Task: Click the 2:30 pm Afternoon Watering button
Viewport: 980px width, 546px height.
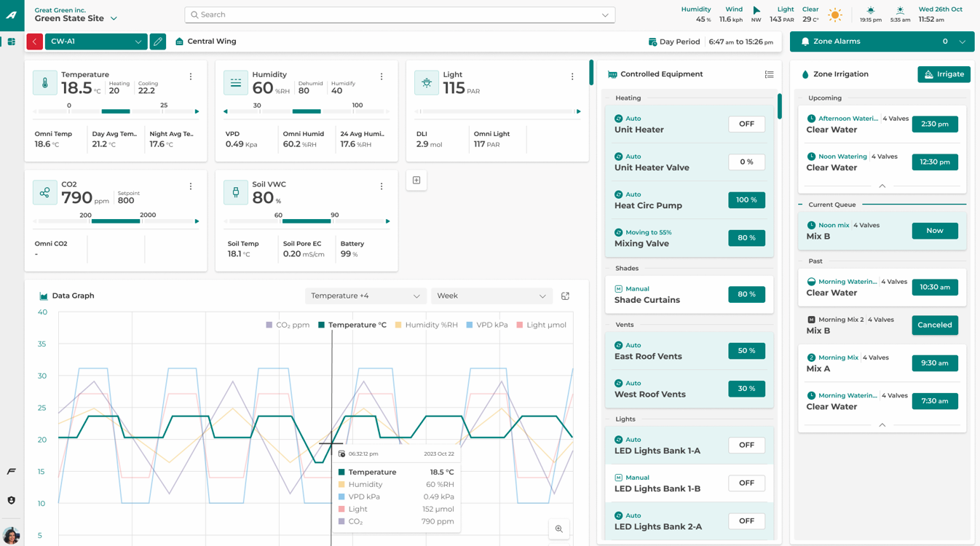Action: [x=935, y=124]
